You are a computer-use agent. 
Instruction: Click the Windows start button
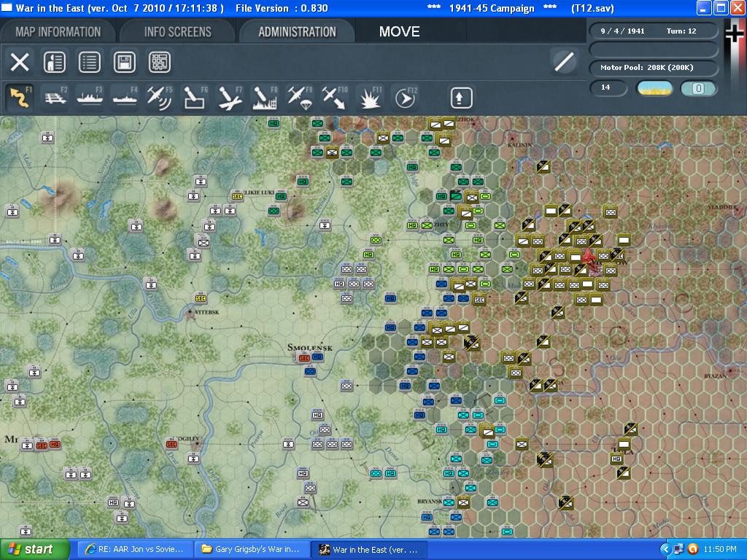click(34, 549)
